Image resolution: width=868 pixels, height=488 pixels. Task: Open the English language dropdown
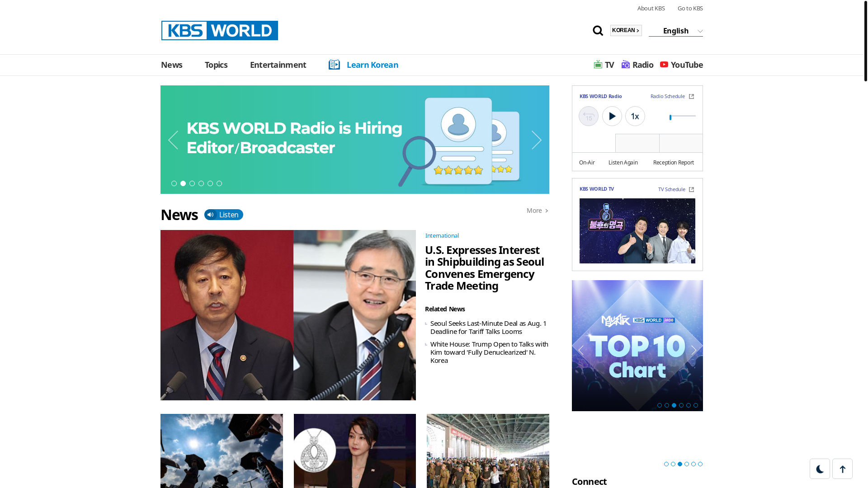pyautogui.click(x=676, y=31)
